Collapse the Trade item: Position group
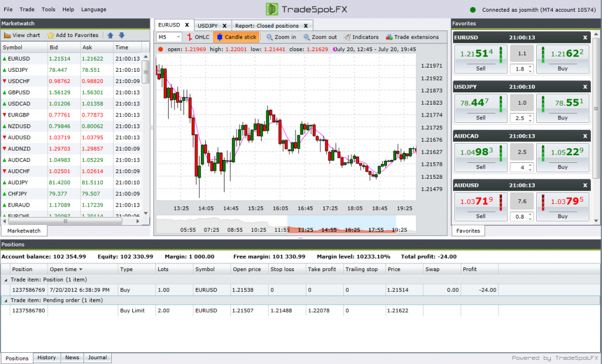Screen dimensions: 602x364 point(5,279)
